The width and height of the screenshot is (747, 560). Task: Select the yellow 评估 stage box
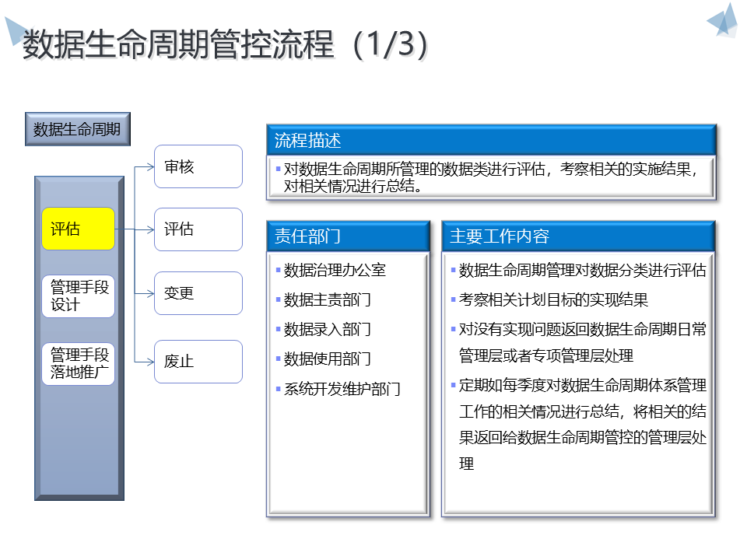pyautogui.click(x=78, y=229)
